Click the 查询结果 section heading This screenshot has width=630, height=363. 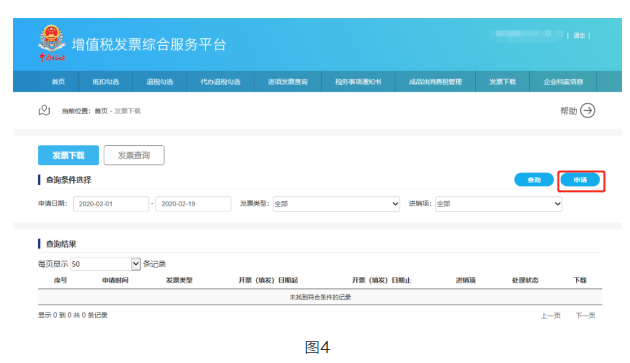pos(61,244)
